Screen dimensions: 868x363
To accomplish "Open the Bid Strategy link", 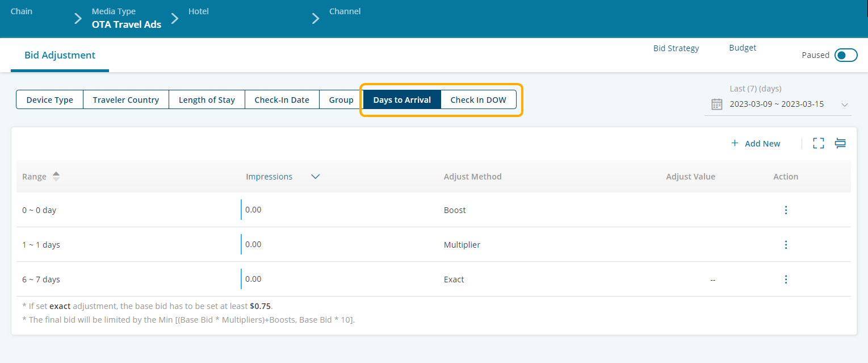I will pos(676,48).
